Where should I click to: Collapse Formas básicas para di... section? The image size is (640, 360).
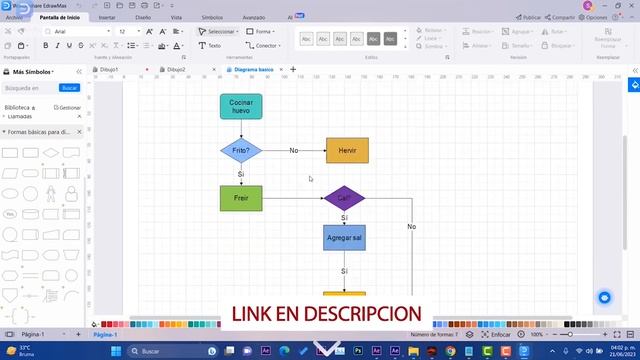tap(4, 132)
